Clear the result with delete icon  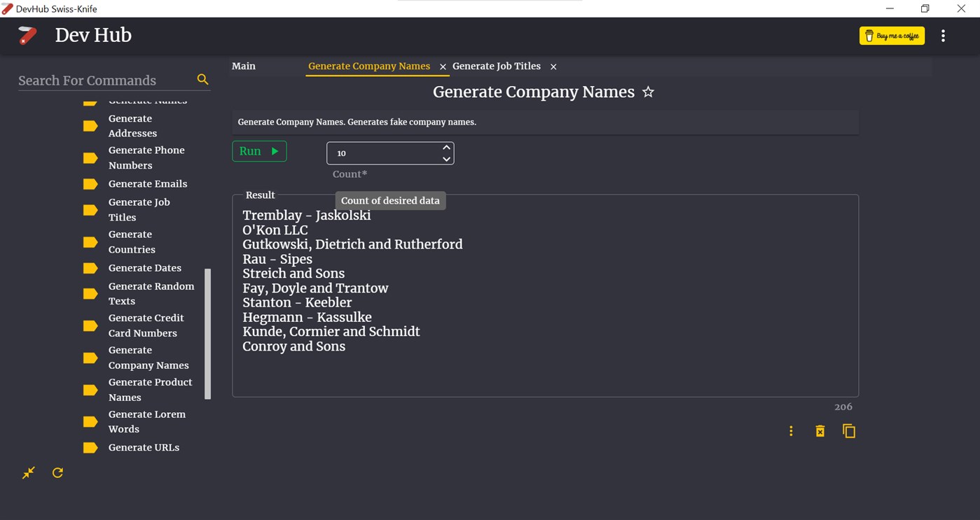(x=820, y=431)
